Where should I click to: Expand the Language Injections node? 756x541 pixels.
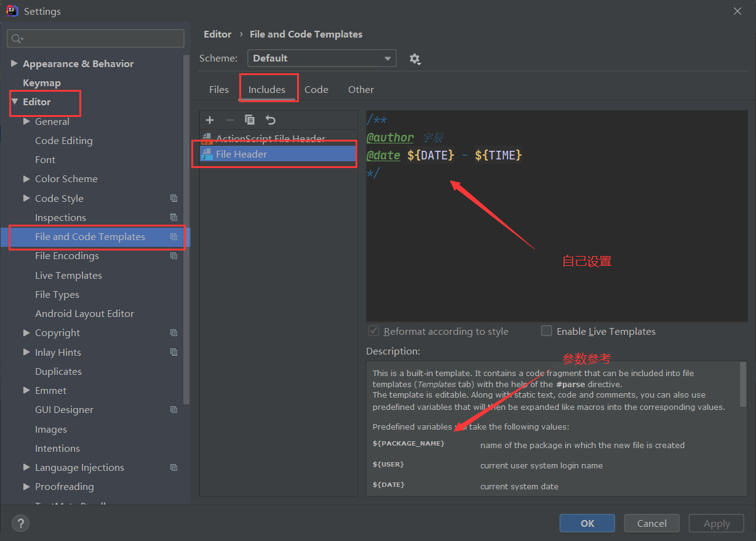[26, 467]
